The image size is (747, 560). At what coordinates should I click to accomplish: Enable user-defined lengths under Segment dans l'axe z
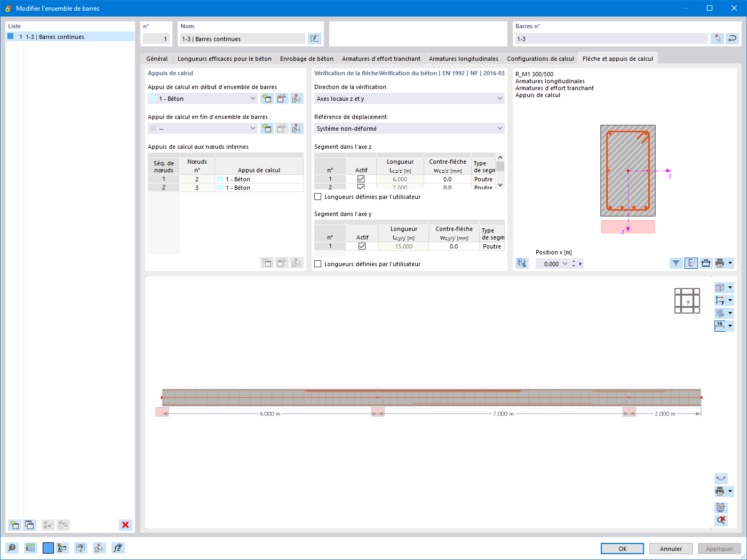point(318,197)
